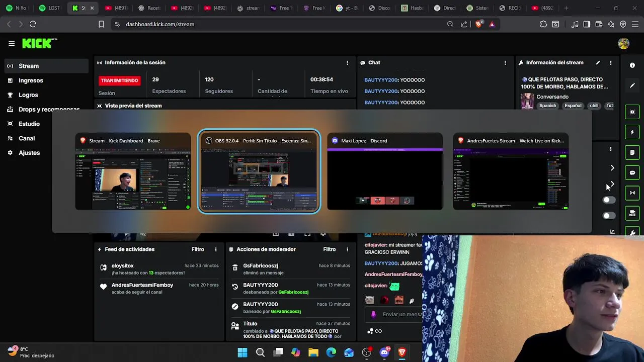
Task: Reload page with browser refresh button
Action: pyautogui.click(x=33, y=24)
